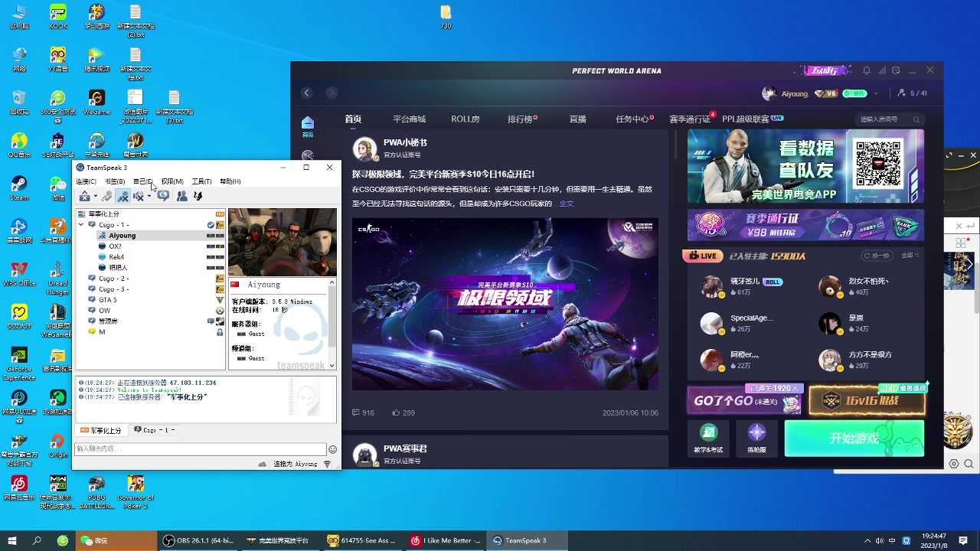Open the 极限领域 season banner image
This screenshot has width=980, height=551.
505,304
